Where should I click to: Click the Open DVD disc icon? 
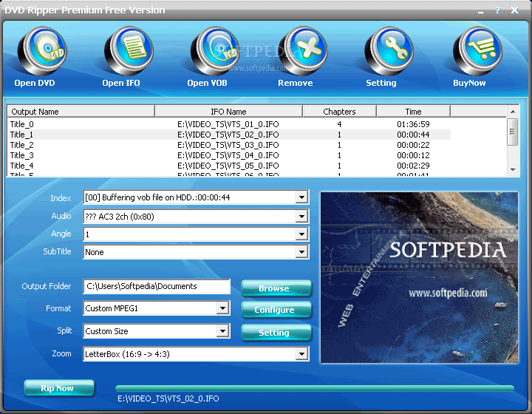click(x=42, y=51)
